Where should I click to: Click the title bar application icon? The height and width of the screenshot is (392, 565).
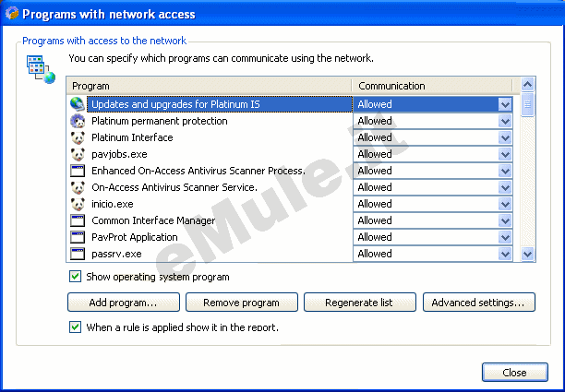[x=12, y=14]
